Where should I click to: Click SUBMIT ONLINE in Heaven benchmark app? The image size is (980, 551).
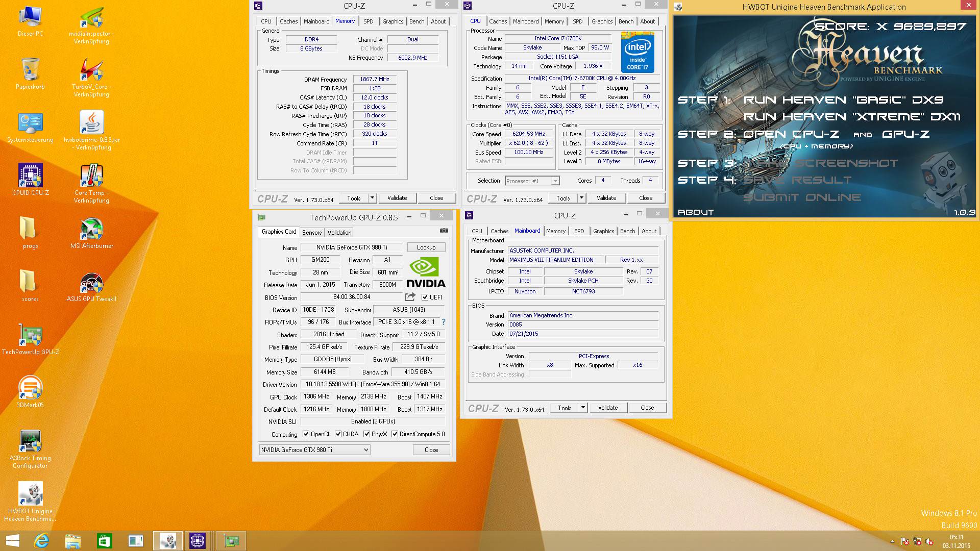pos(802,197)
